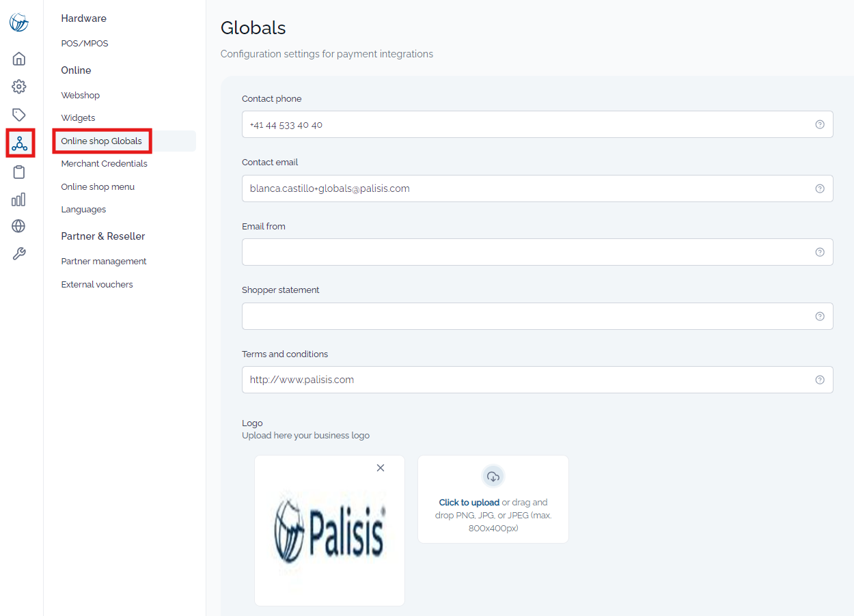
Task: Open Webshop menu item
Action: click(81, 96)
